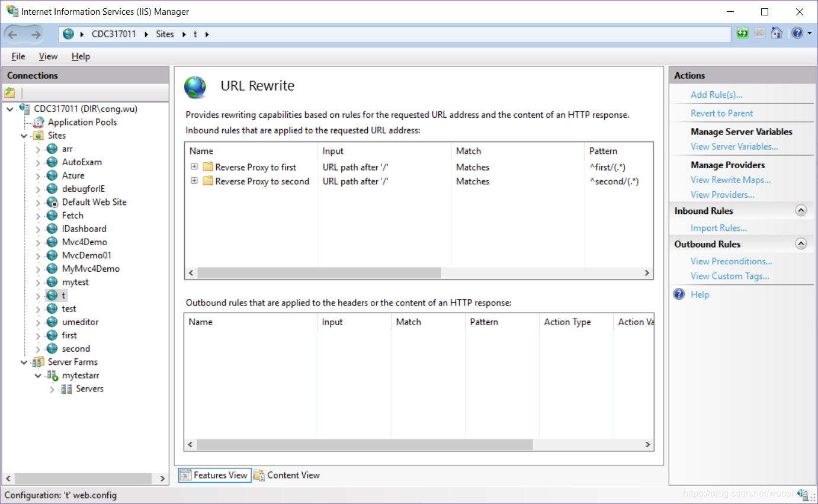Select the Application Pools icon

[x=38, y=122]
